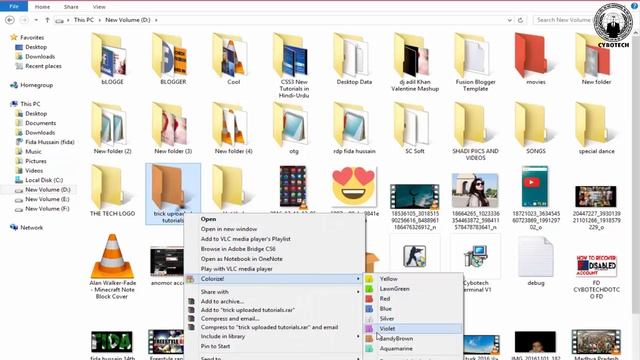This screenshot has height=360, width=640.
Task: Click the Forward navigation arrow
Action: (x=24, y=20)
